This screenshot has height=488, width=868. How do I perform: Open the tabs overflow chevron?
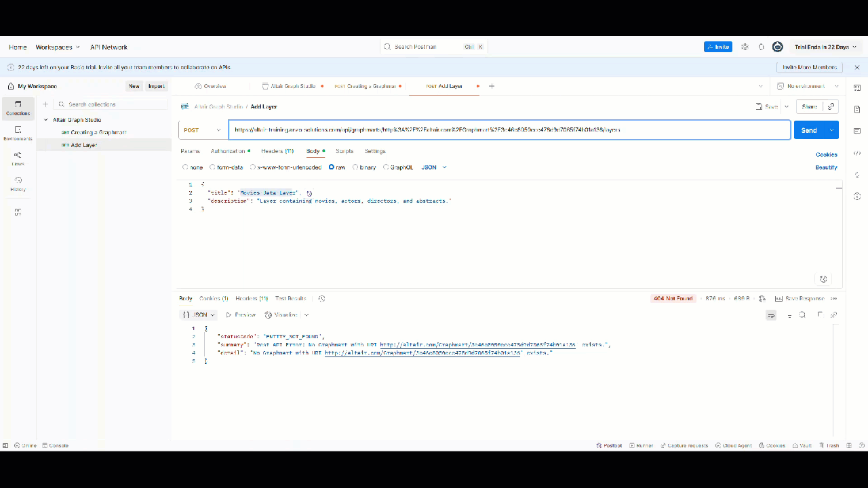[760, 86]
